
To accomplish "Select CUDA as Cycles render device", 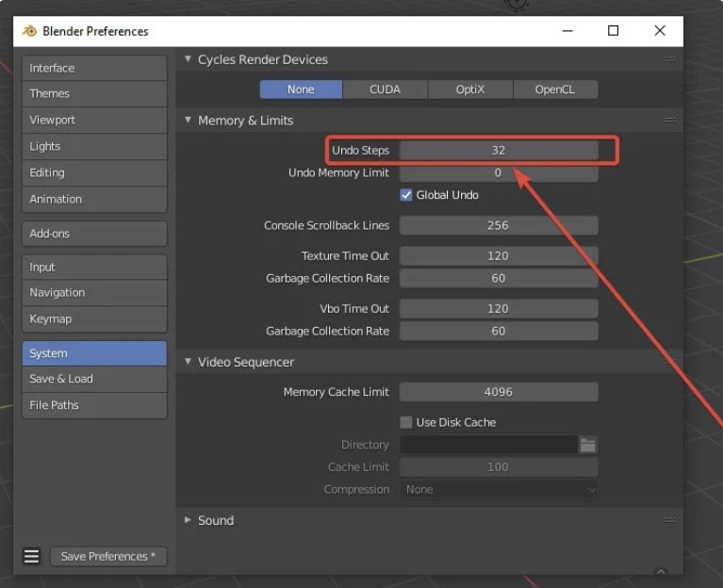I will [385, 90].
